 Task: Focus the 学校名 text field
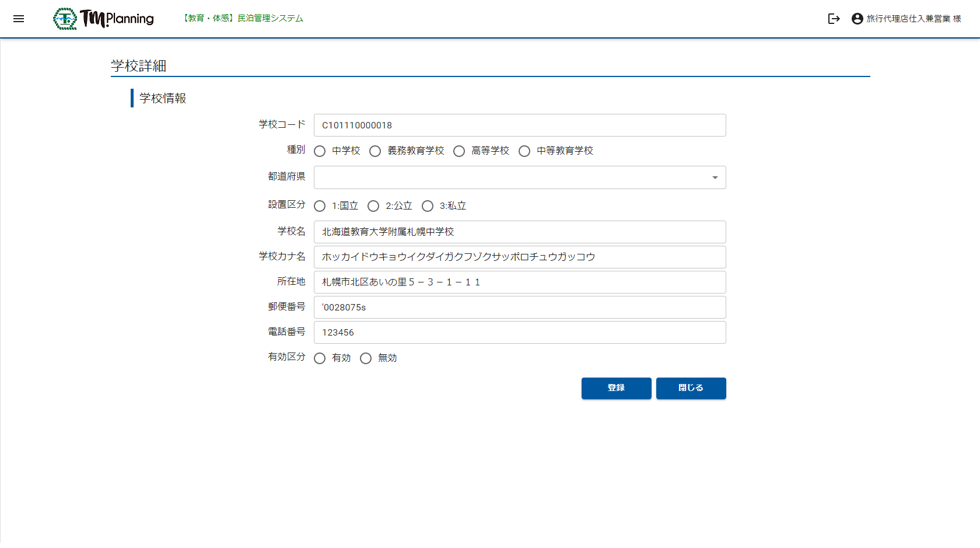519,232
